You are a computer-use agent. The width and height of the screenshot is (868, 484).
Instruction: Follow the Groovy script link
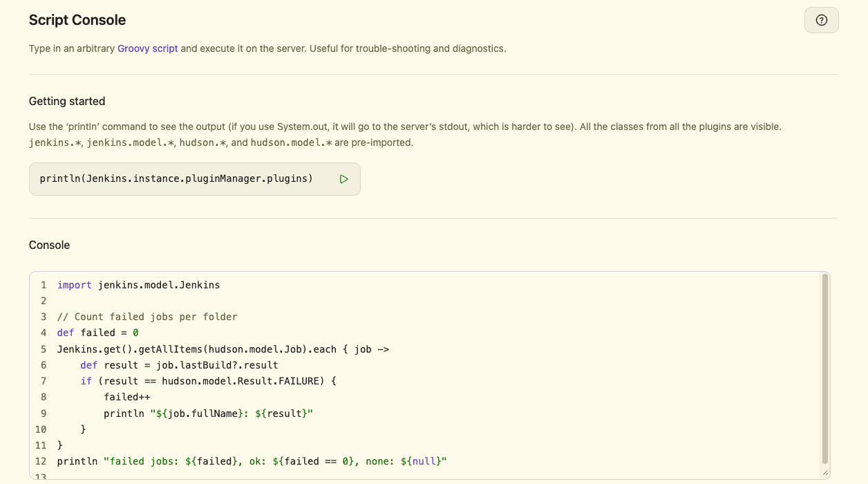[148, 48]
